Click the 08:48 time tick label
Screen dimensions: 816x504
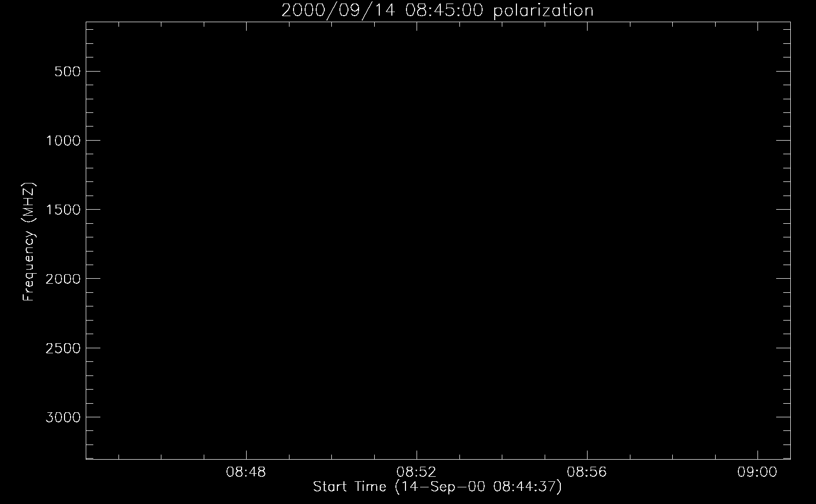tap(246, 472)
